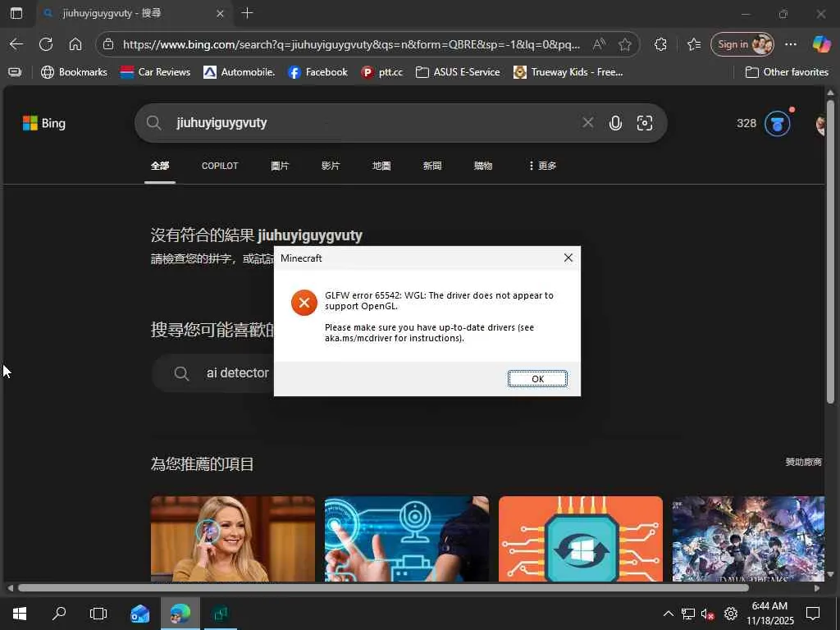Open a new browser tab
This screenshot has width=840, height=630.
tap(247, 13)
